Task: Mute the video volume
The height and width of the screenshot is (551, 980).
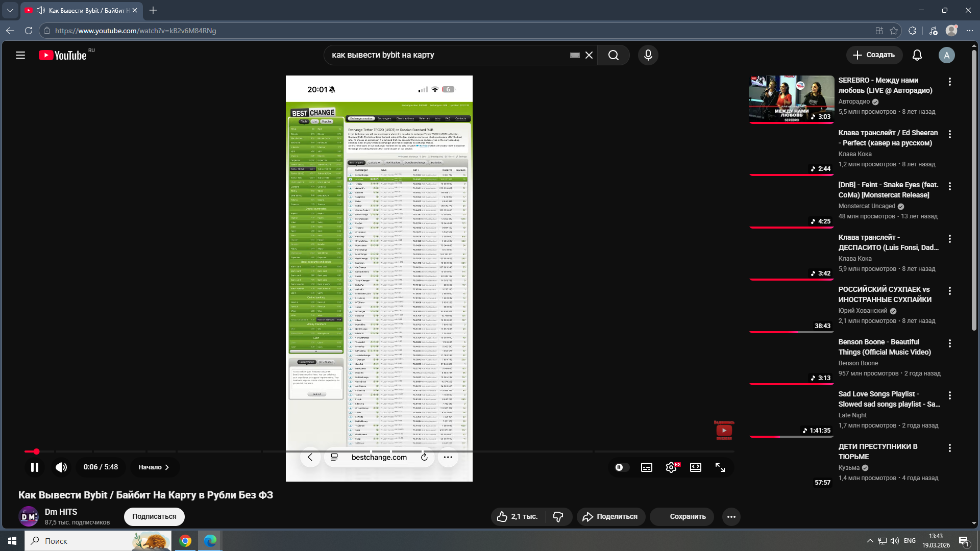Action: (x=61, y=467)
